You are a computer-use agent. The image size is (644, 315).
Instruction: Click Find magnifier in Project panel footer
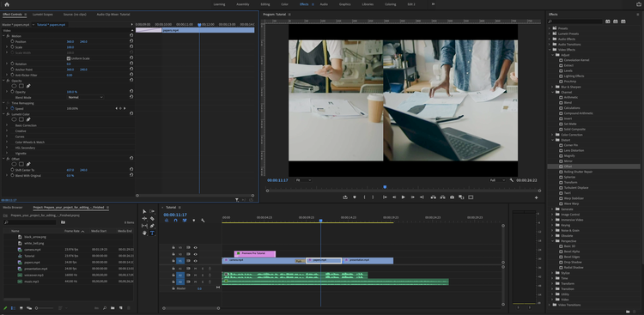pos(105,308)
